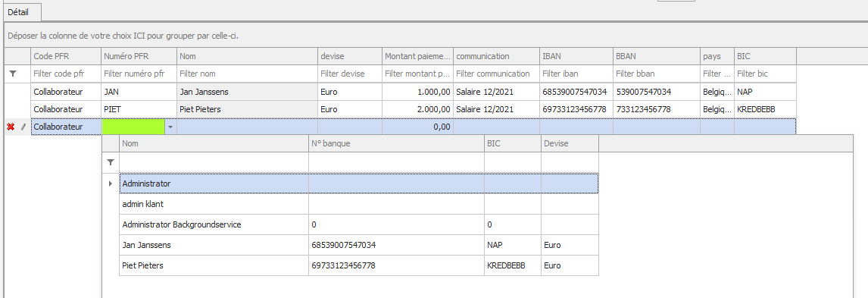Click KREDBEBB in the main grid BIC column
The width and height of the screenshot is (868, 298).
point(766,110)
